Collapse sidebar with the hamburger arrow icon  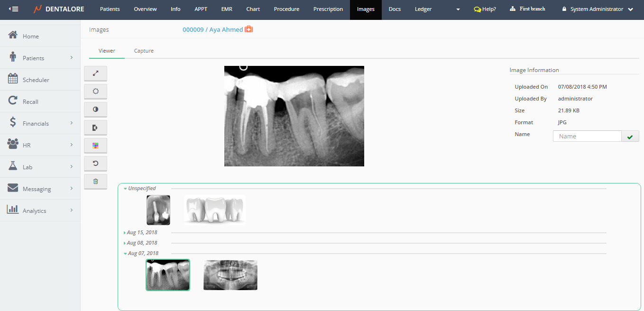14,9
